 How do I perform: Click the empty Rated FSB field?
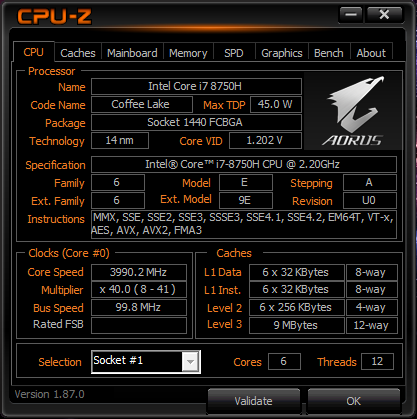tap(139, 325)
